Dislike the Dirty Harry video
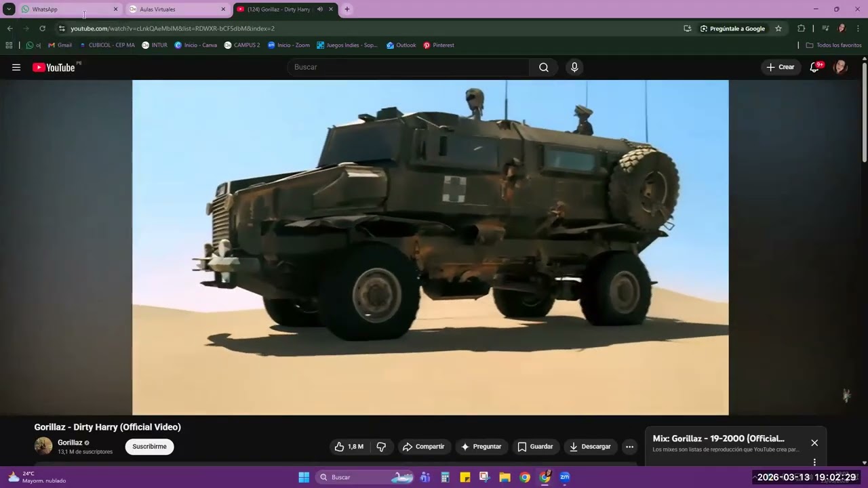The image size is (868, 488). 381,447
